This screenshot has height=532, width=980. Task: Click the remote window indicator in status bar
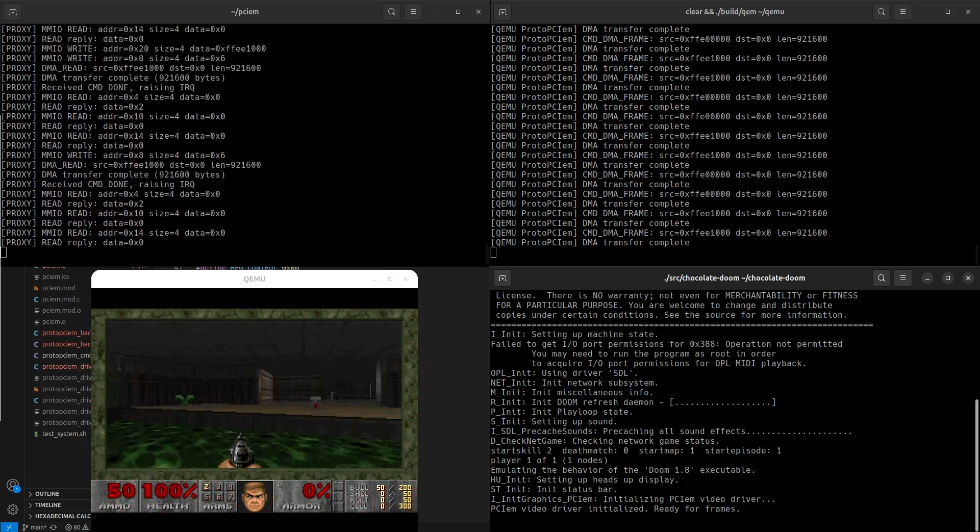click(9, 527)
